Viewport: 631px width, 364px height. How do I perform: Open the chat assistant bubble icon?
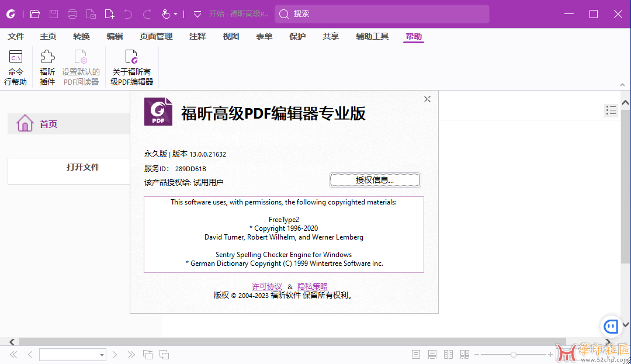coord(611,326)
